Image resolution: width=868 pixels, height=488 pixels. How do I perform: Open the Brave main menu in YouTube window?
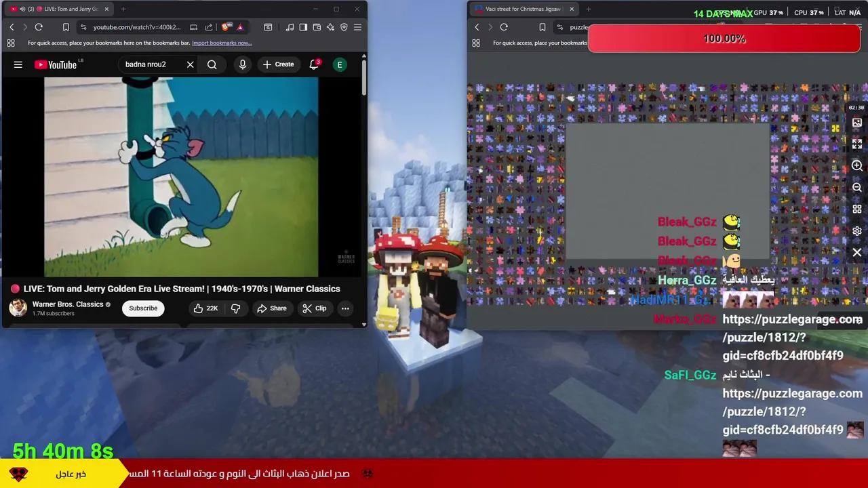357,27
